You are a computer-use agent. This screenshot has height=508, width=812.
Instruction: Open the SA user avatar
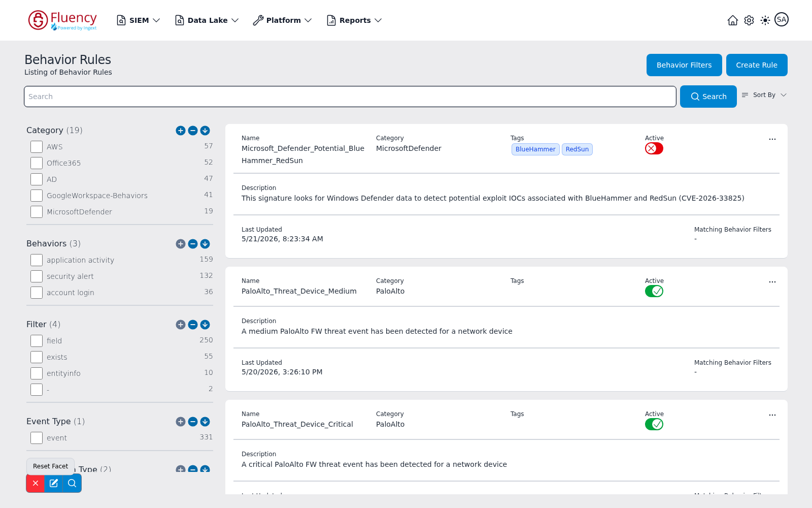click(x=782, y=20)
